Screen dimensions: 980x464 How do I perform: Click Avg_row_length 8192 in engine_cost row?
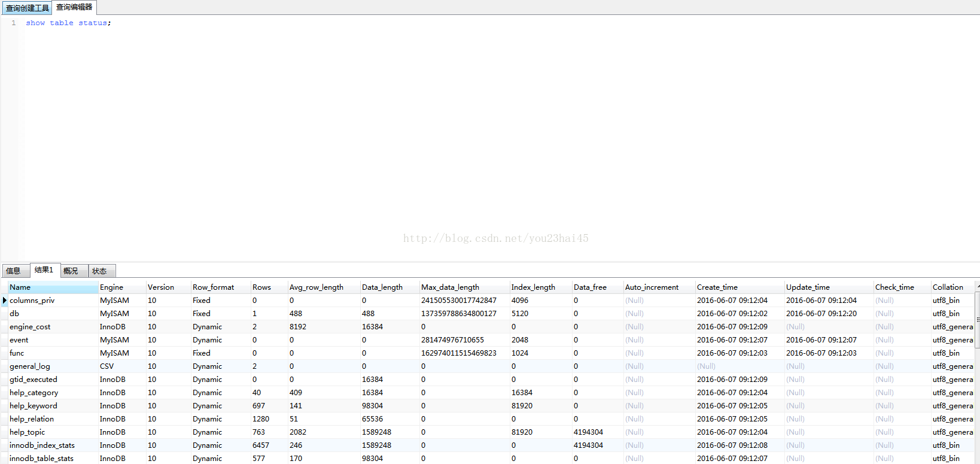[x=324, y=327]
